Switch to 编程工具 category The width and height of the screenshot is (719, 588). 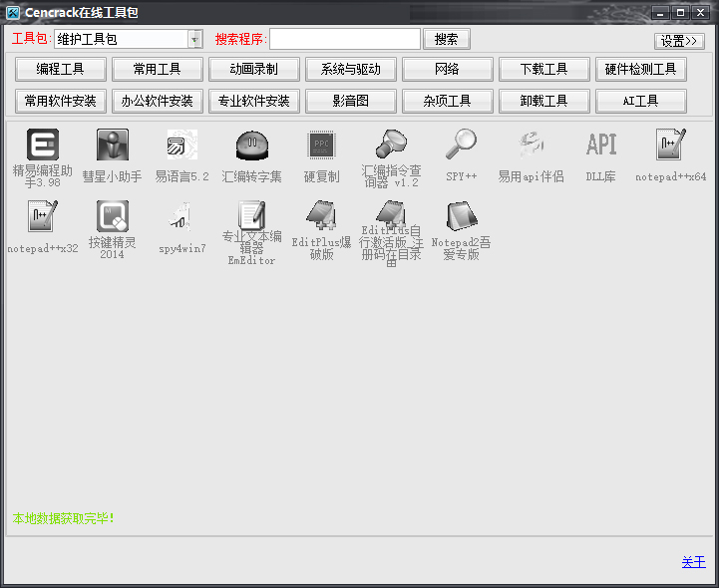[x=61, y=69]
